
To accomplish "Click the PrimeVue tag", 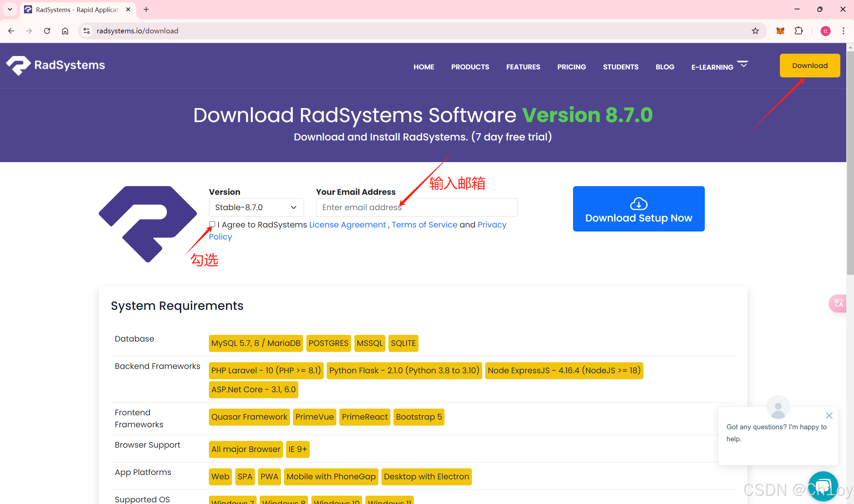I will [314, 417].
